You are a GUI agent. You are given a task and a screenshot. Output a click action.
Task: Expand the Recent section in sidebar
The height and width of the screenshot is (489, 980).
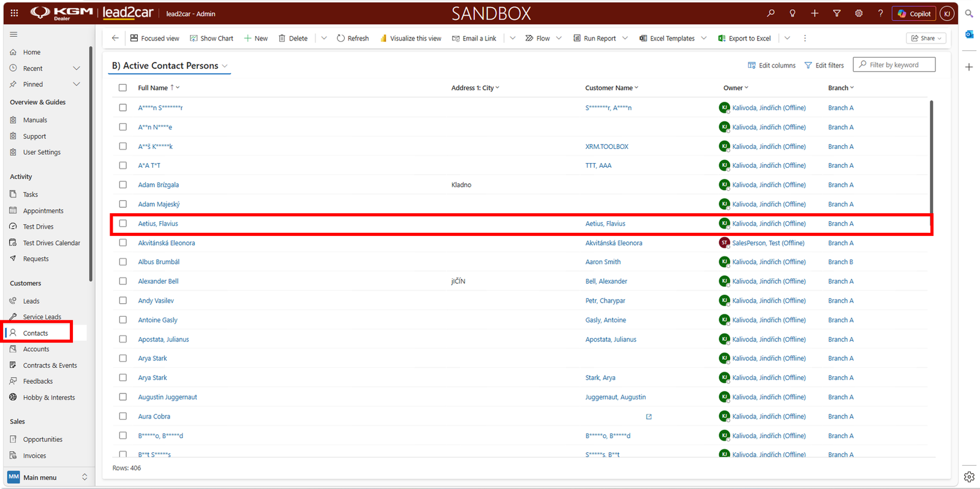click(77, 68)
